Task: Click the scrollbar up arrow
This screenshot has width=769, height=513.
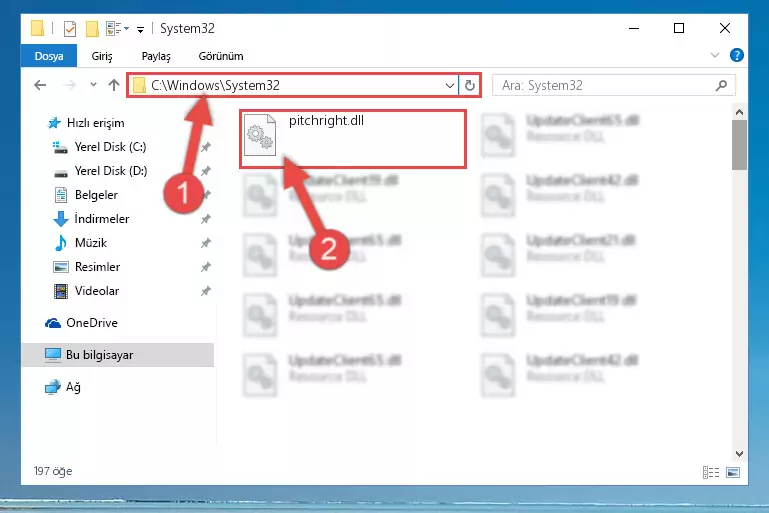Action: click(x=739, y=112)
